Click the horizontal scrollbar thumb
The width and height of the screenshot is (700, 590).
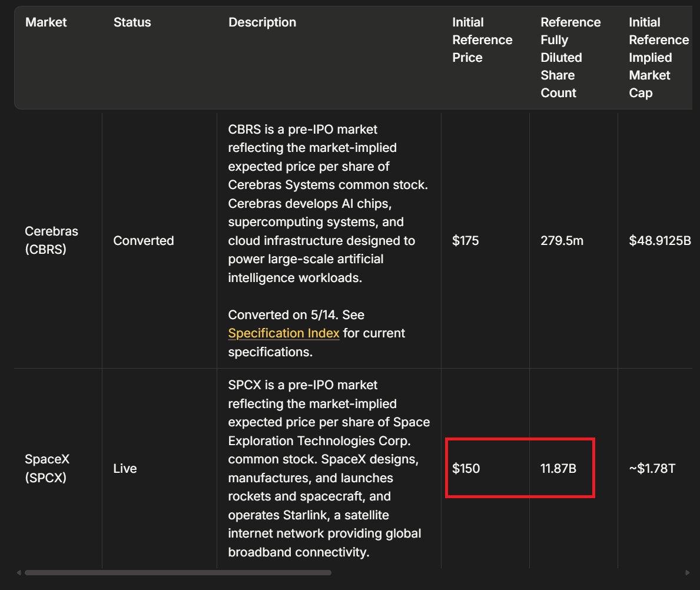178,572
